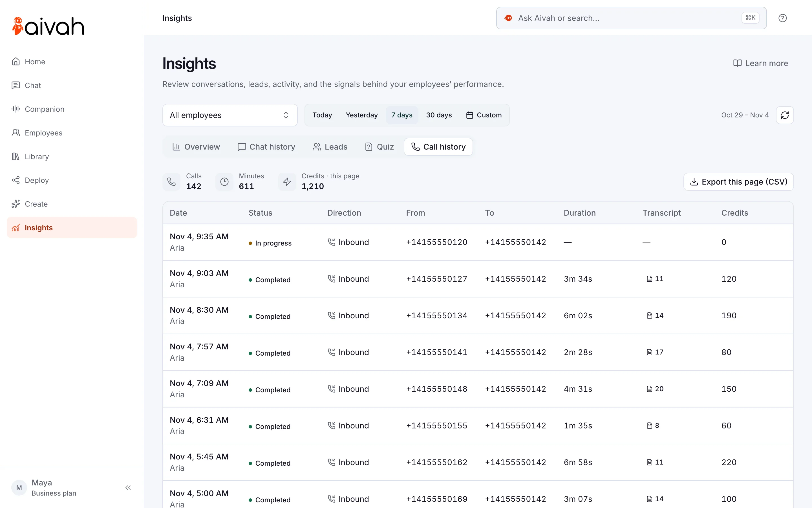
Task: Choose a Custom date range
Action: (x=484, y=115)
